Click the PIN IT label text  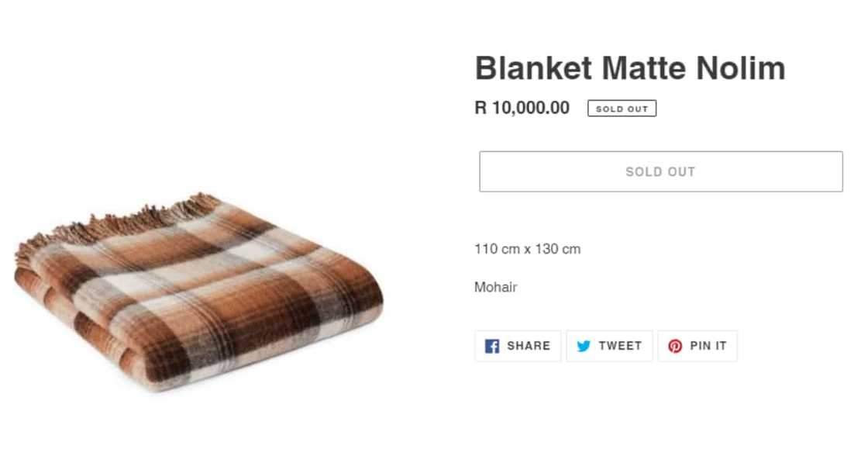pyautogui.click(x=708, y=346)
